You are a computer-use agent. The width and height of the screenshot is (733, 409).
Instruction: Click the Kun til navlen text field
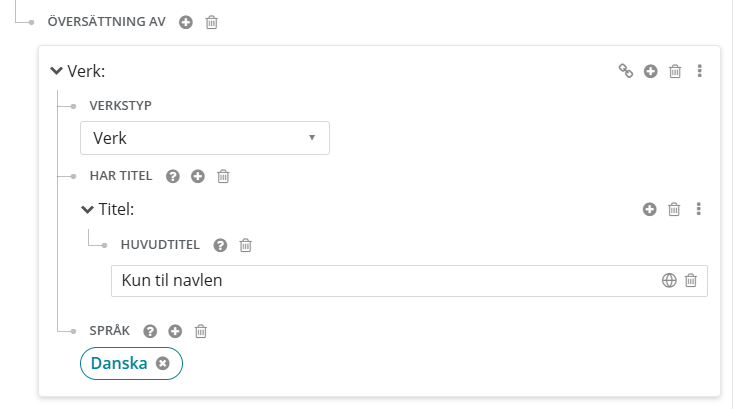(383, 280)
